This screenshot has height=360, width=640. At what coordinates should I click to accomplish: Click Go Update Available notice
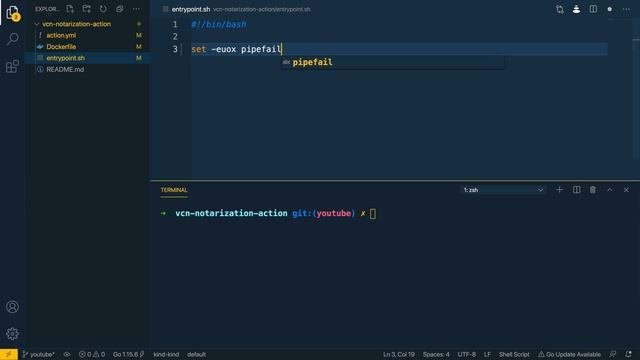point(569,354)
